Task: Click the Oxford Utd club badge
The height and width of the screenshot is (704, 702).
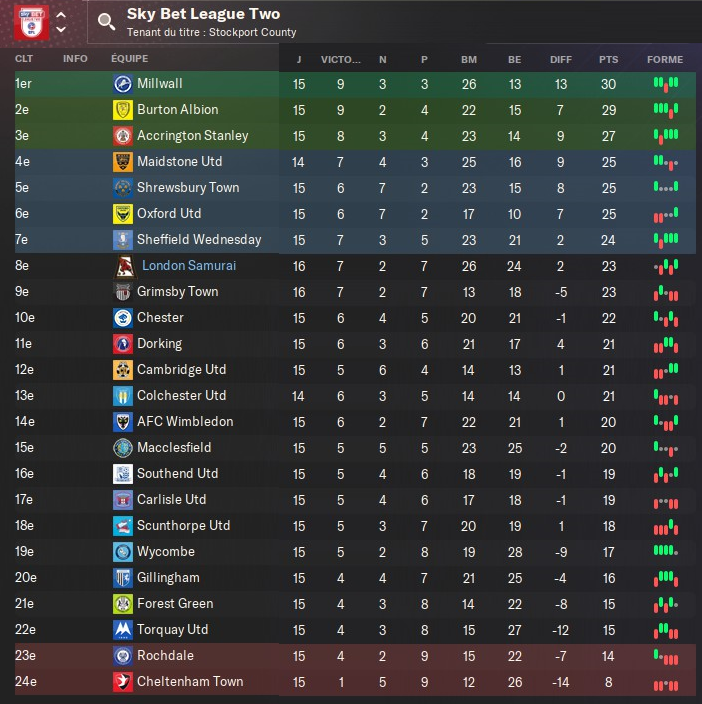Action: [123, 214]
